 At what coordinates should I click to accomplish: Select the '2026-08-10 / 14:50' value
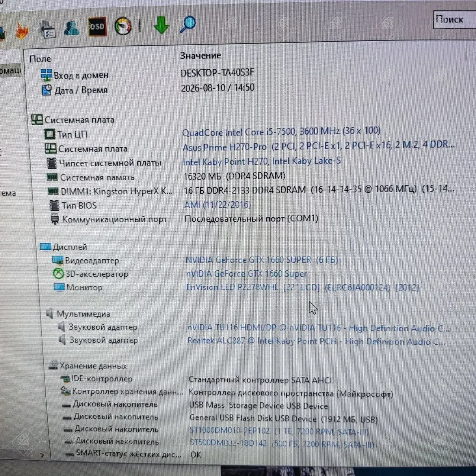[x=218, y=88]
